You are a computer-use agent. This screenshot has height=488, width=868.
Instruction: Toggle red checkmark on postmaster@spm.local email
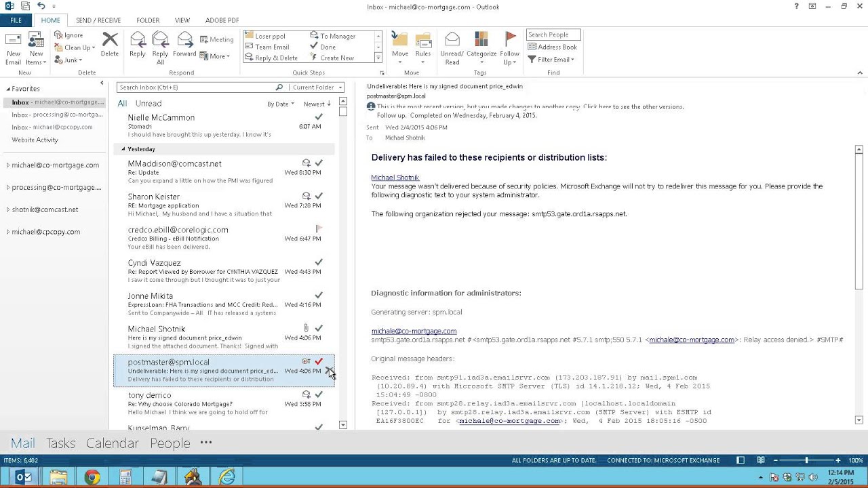click(319, 362)
